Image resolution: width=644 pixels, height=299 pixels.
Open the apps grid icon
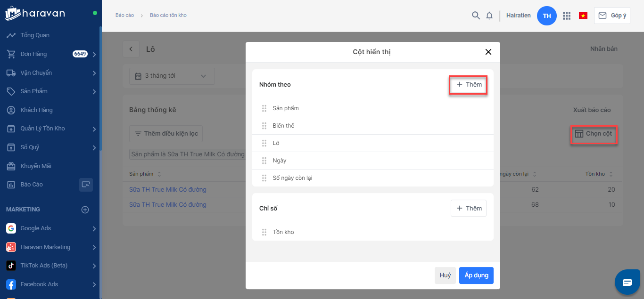pos(567,16)
